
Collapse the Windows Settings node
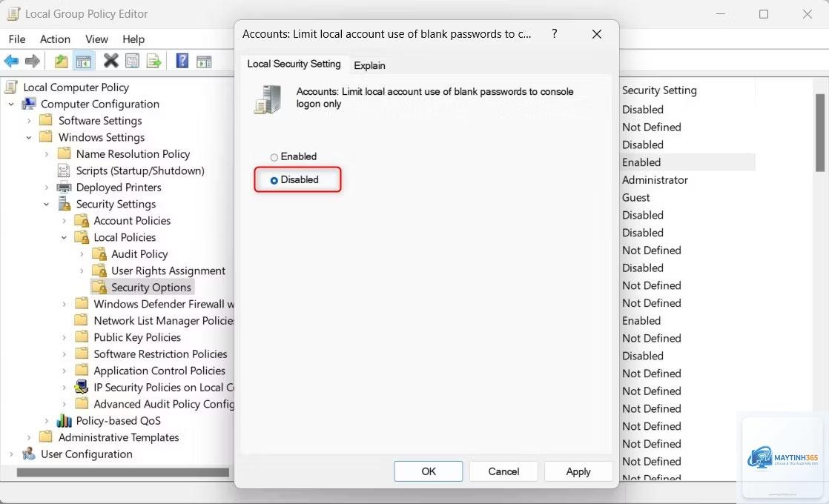(x=29, y=137)
